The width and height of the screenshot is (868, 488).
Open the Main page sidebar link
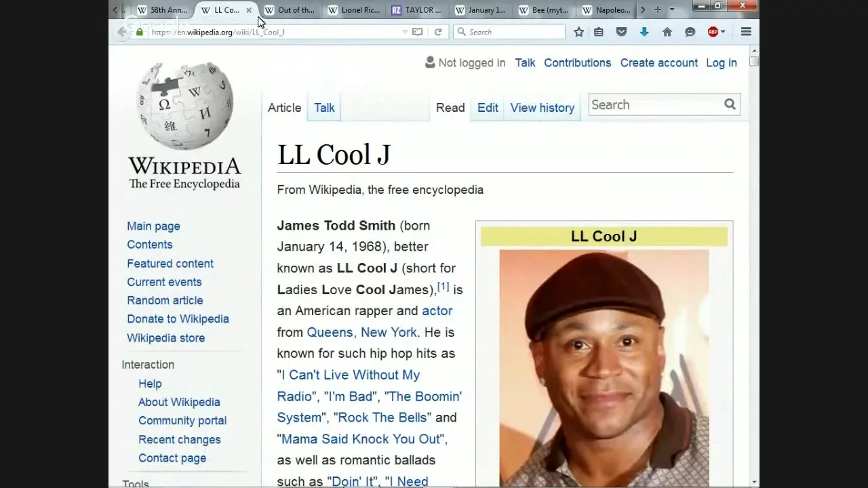pos(153,226)
